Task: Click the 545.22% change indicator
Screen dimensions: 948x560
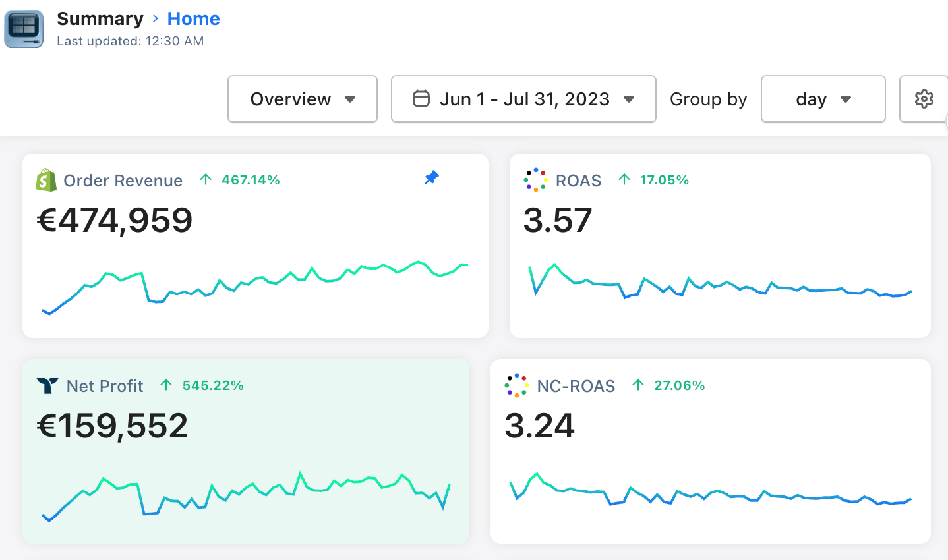Action: click(202, 385)
